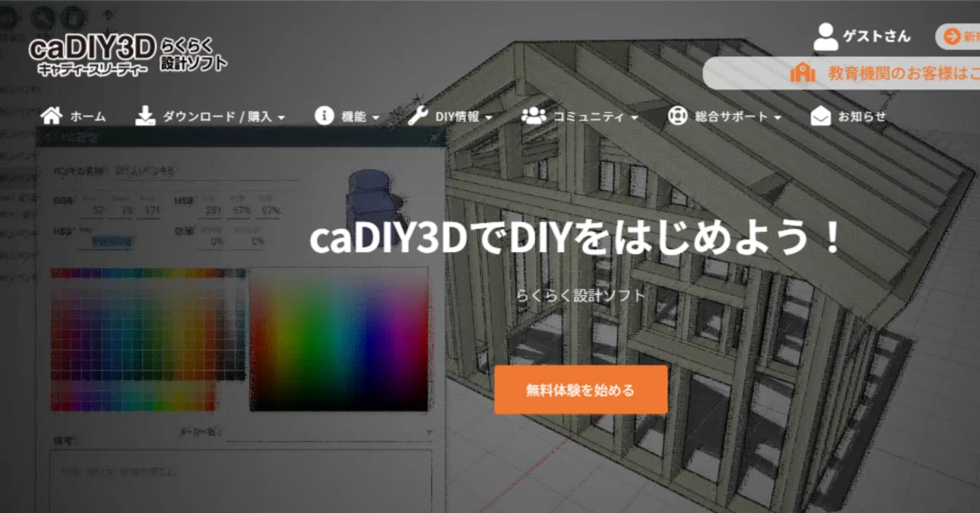
Task: Click the lifebuoy support icon
Action: 678,116
